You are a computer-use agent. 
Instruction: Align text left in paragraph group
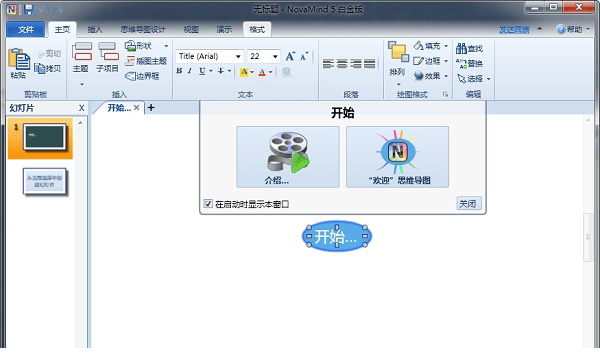click(x=328, y=64)
